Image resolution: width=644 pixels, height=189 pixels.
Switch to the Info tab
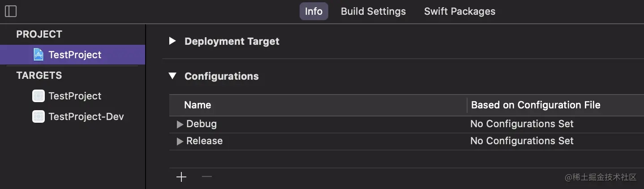coord(313,11)
